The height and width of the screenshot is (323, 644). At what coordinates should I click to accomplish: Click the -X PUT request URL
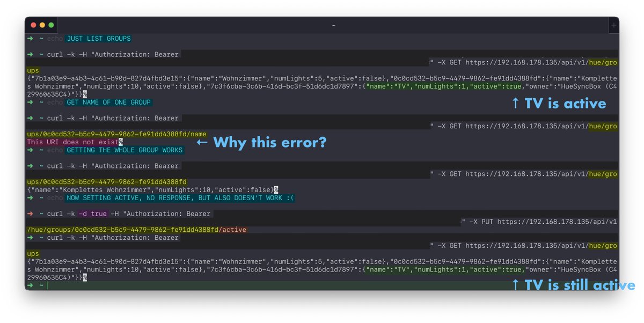pyautogui.click(x=557, y=222)
